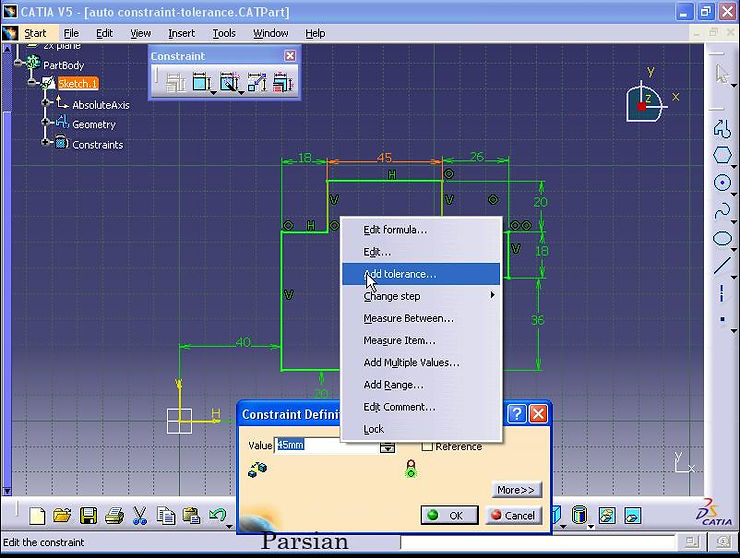Click the 40 dimension on the sketch

[x=243, y=341]
